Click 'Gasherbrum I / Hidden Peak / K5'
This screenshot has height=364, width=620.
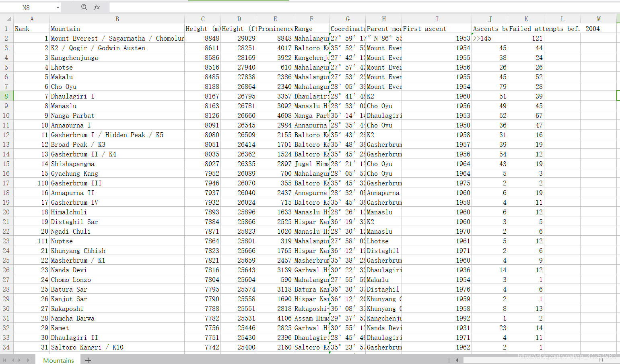pos(117,135)
